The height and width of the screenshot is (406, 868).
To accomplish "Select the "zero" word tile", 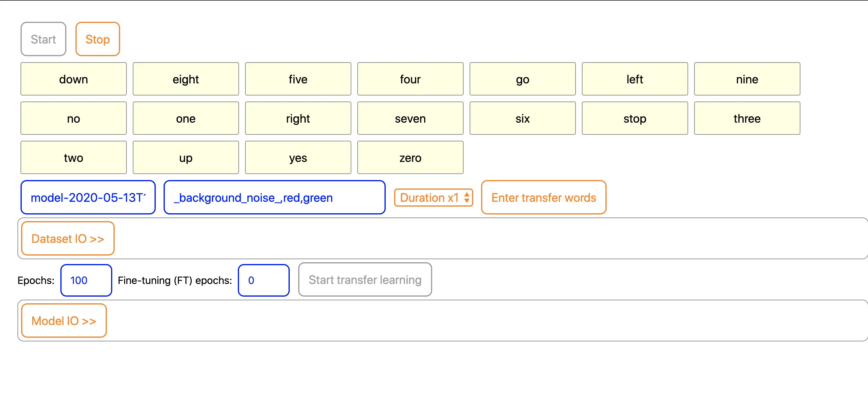I will pyautogui.click(x=410, y=158).
